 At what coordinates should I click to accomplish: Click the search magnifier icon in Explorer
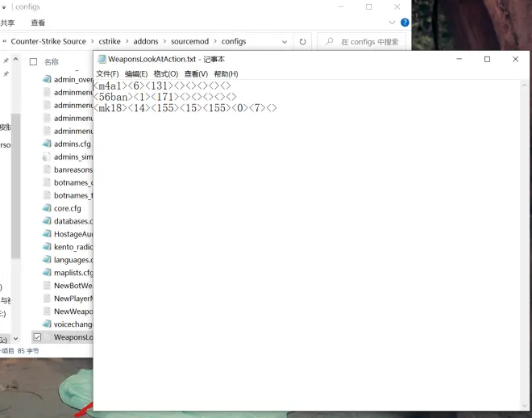pos(329,41)
